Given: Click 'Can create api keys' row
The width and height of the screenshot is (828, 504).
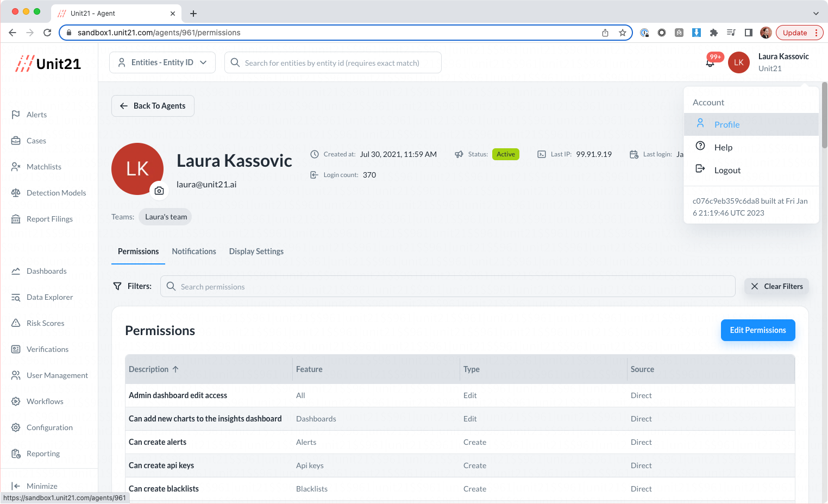Looking at the screenshot, I should [x=460, y=465].
